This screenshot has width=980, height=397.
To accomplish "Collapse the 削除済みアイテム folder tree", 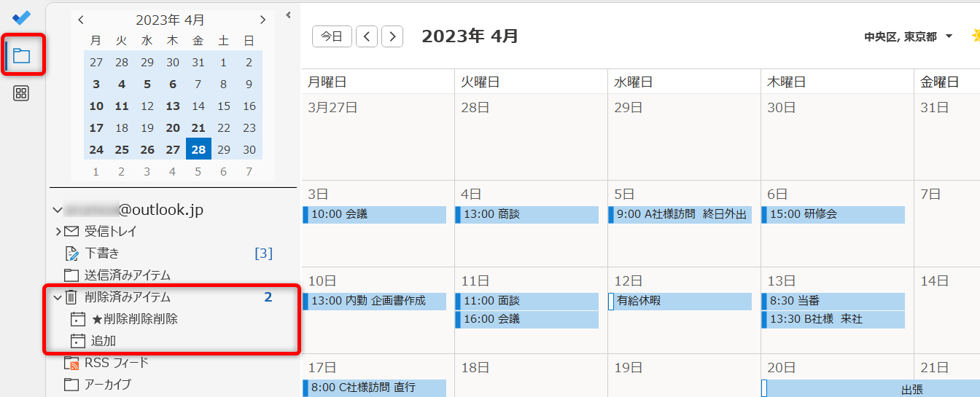I will (x=58, y=297).
